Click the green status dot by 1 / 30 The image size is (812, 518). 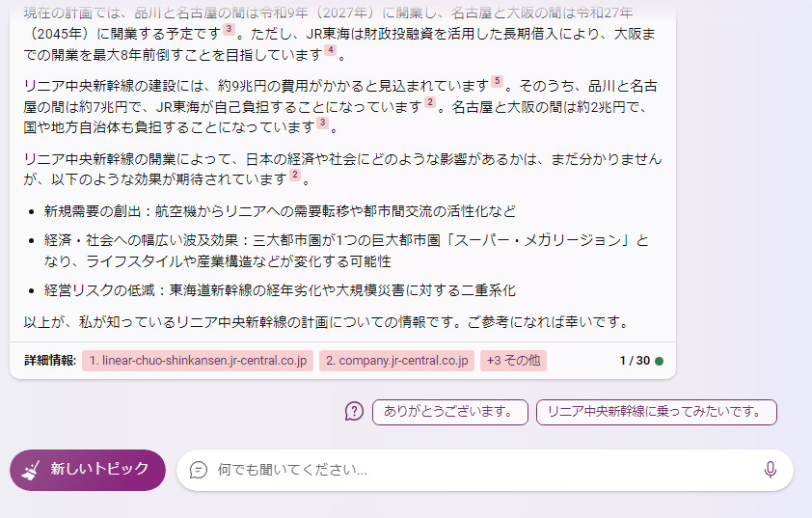click(x=659, y=361)
